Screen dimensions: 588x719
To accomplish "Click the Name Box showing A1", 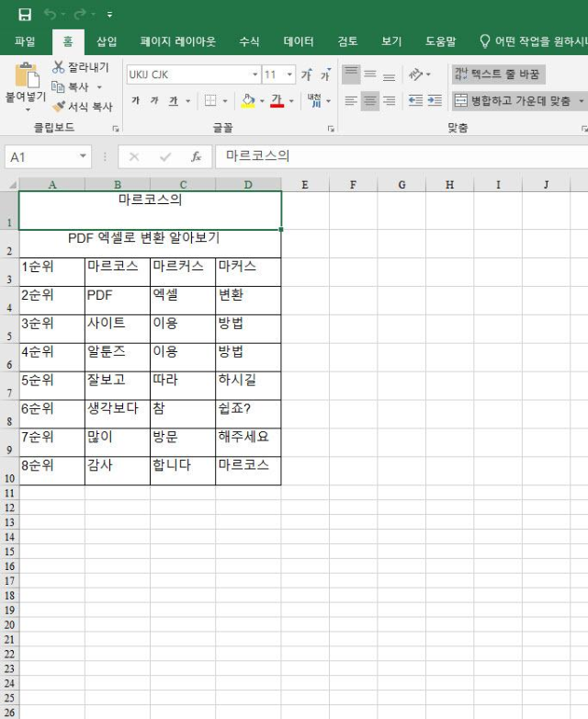I will (41, 157).
